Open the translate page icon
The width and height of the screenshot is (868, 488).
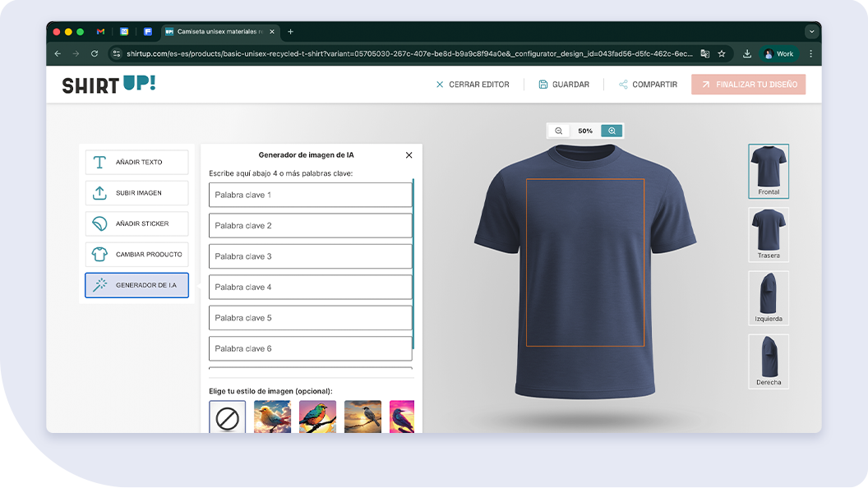click(x=704, y=53)
